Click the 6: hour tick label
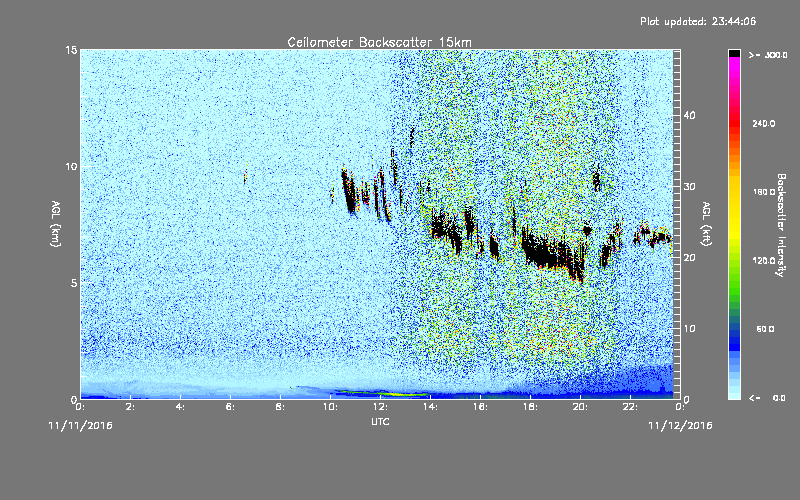This screenshot has height=500, width=800. 231,407
